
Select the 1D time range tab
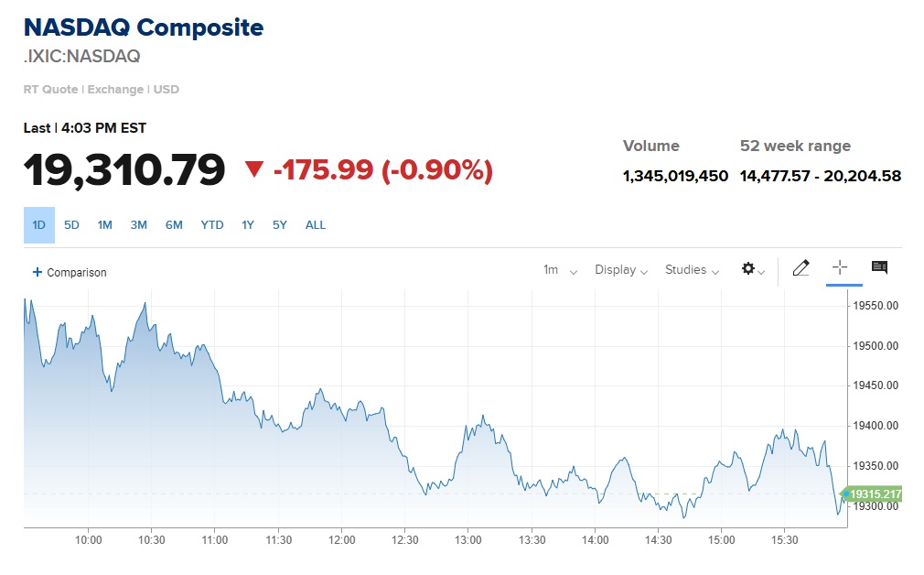tap(39, 225)
